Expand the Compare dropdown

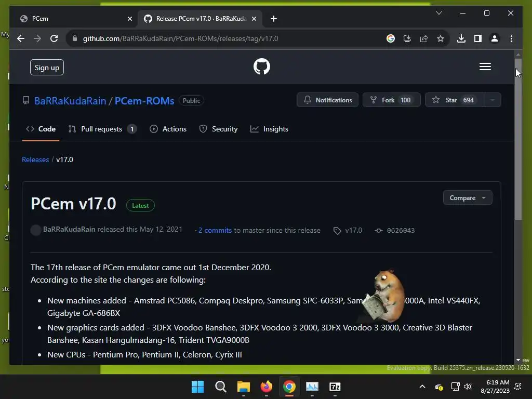tap(468, 198)
